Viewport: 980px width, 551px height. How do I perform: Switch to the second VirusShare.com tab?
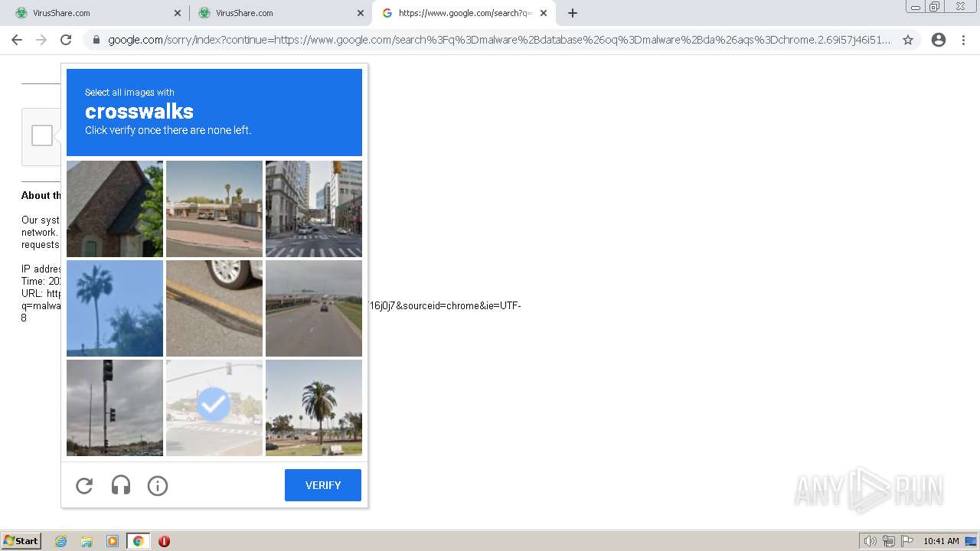pyautogui.click(x=280, y=13)
